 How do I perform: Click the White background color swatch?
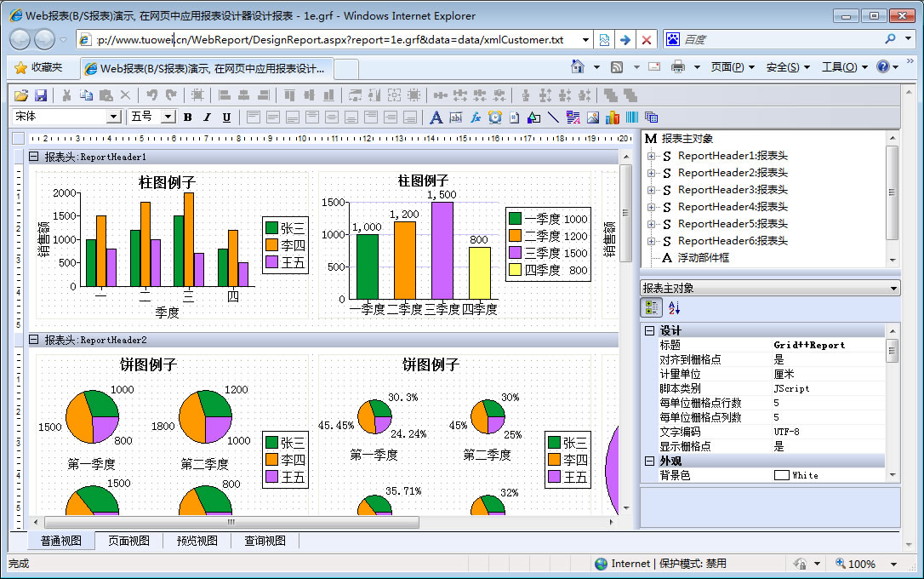pyautogui.click(x=781, y=475)
